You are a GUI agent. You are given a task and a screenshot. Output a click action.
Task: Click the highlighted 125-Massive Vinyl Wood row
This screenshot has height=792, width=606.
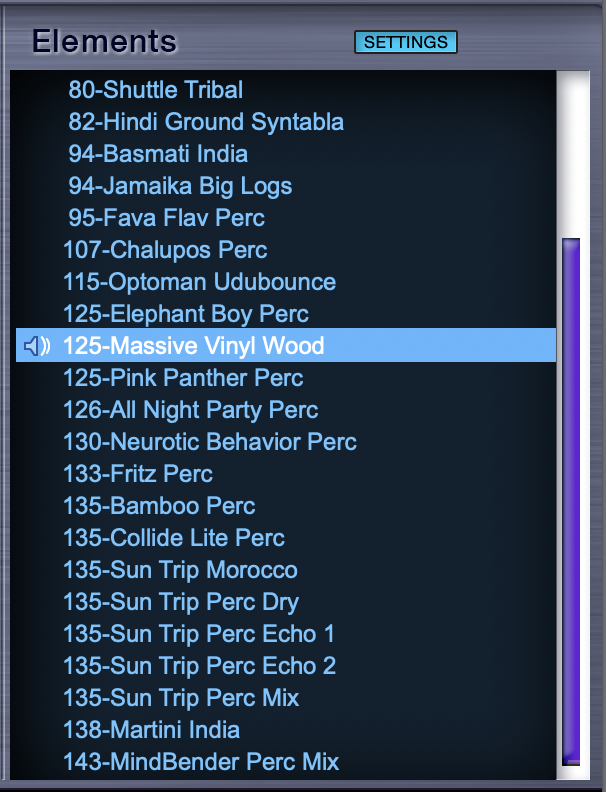pos(193,346)
